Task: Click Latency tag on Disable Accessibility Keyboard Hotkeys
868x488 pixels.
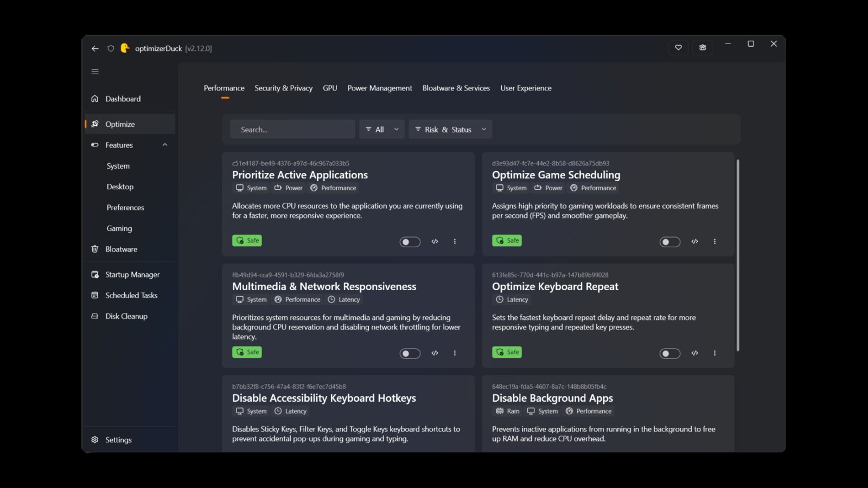Action: (290, 411)
